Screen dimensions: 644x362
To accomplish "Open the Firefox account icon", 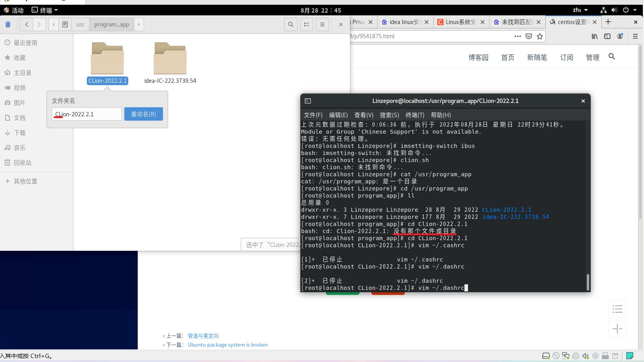I will tap(620, 36).
